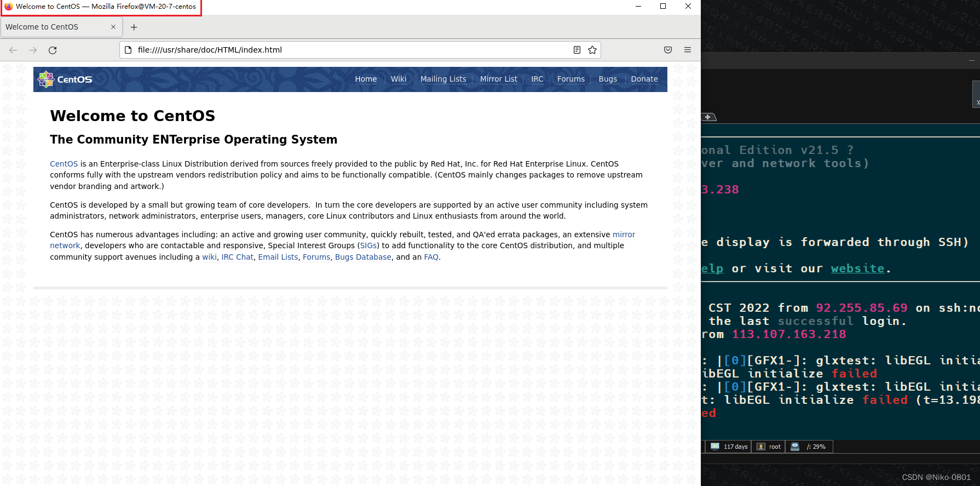Click the page icon in the address bar
The image size is (980, 486).
point(128,50)
